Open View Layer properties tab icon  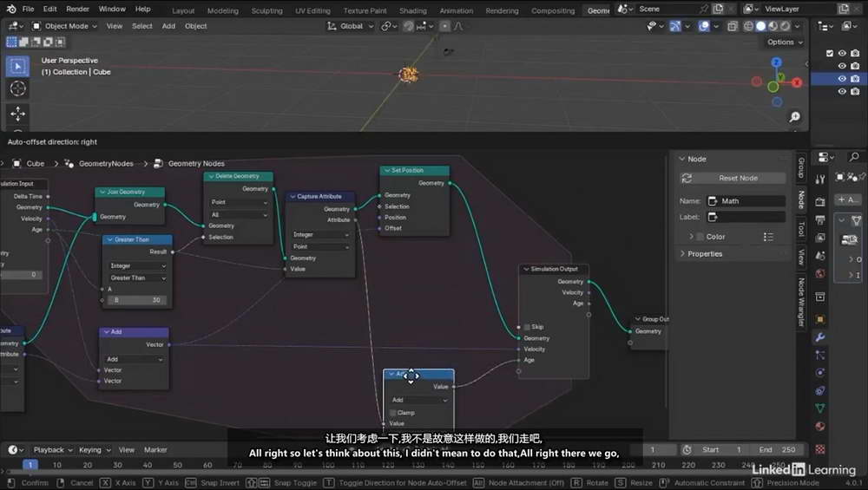820,238
